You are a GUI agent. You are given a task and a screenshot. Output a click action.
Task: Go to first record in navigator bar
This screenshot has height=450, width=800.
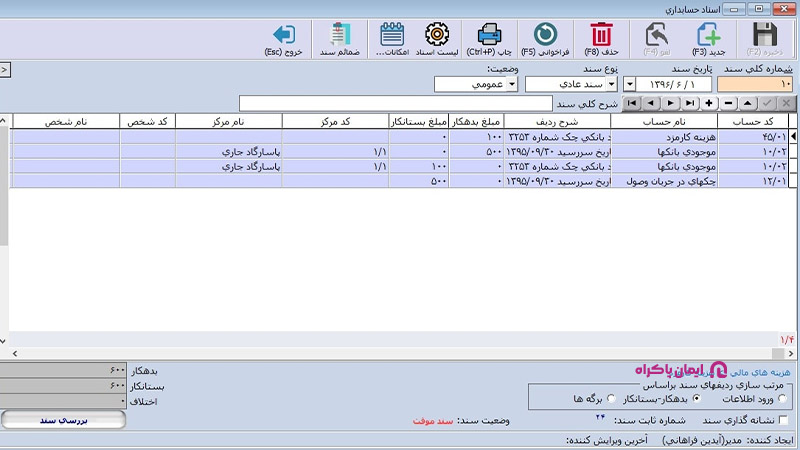pyautogui.click(x=632, y=103)
